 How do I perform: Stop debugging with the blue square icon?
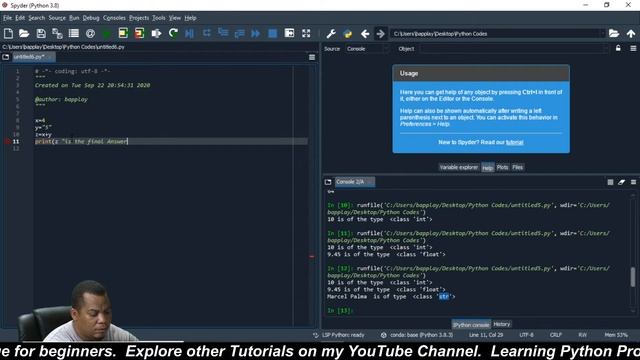point(272,33)
